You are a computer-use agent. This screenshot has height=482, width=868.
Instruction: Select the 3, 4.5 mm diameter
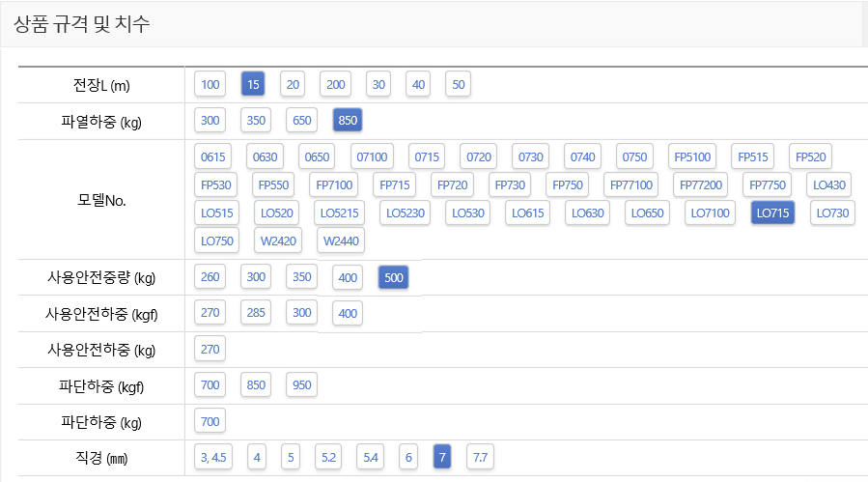point(213,457)
